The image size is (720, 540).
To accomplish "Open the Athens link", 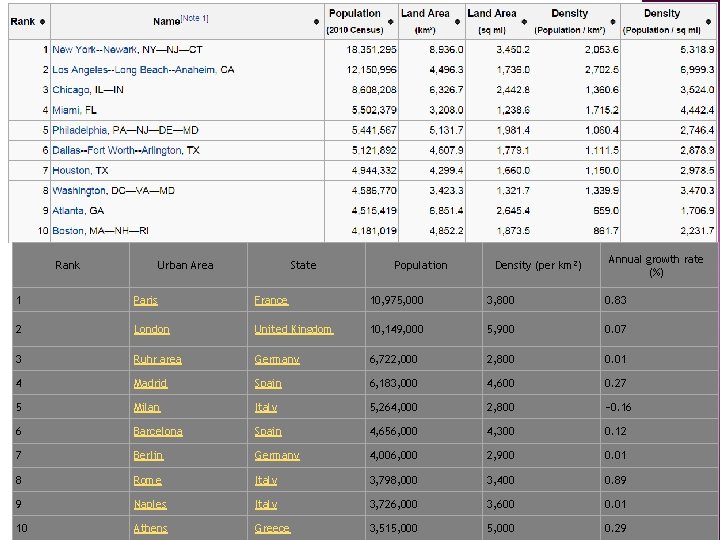I will click(151, 529).
